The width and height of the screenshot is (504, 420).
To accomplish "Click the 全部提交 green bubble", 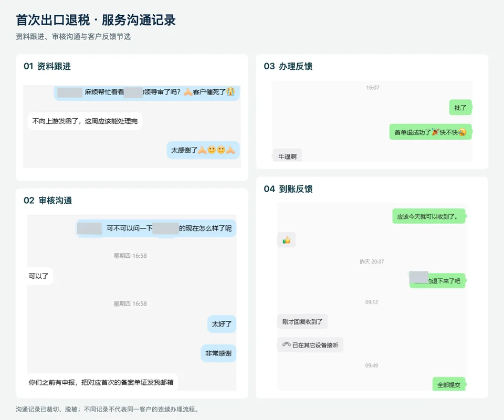I will (x=449, y=384).
